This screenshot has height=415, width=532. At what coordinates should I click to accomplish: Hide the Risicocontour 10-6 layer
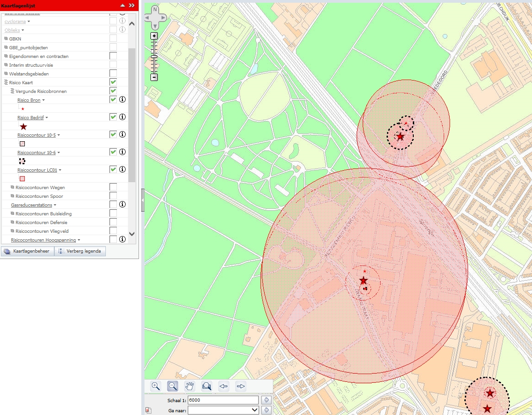(113, 152)
